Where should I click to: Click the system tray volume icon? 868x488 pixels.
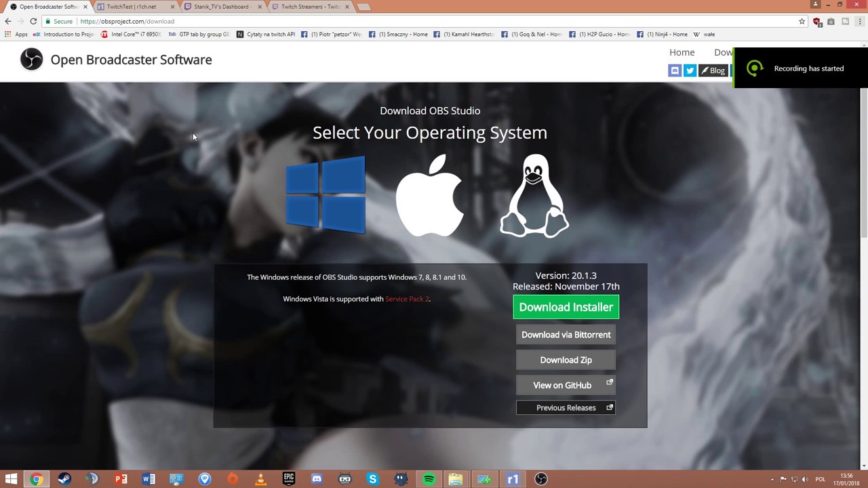806,479
